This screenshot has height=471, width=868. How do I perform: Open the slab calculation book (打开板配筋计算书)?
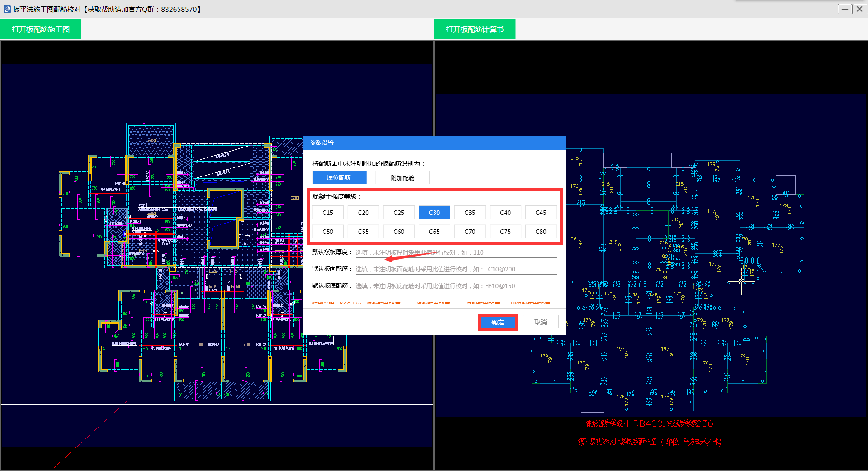[x=475, y=29]
